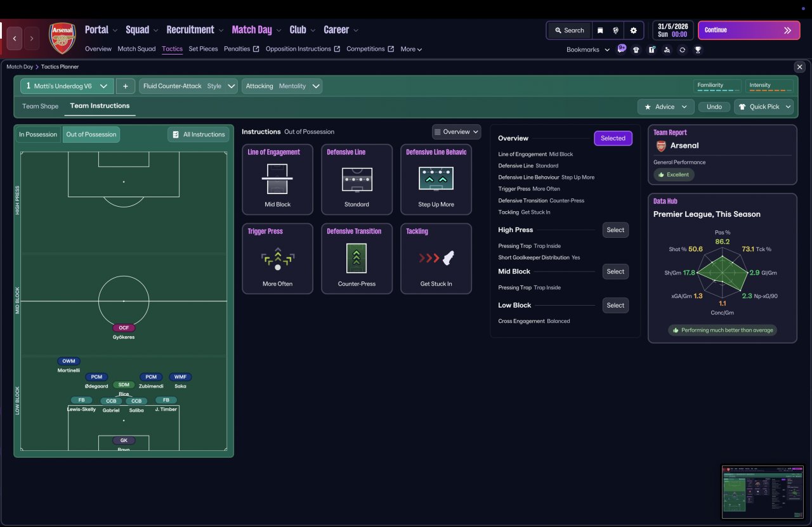Switch to the Team Instructions tab
Screen dimensions: 812x527
100,106
